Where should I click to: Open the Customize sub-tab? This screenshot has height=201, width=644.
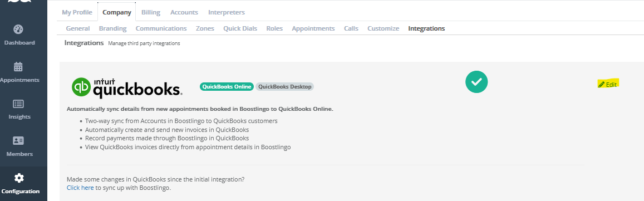[383, 28]
